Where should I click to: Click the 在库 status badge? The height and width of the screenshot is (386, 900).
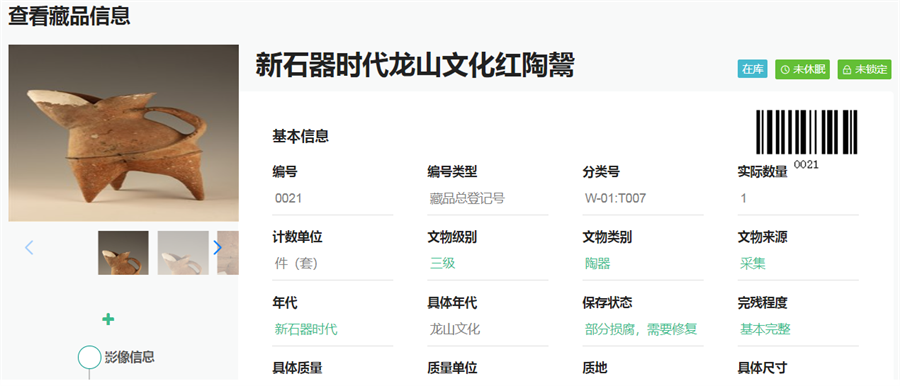point(752,70)
